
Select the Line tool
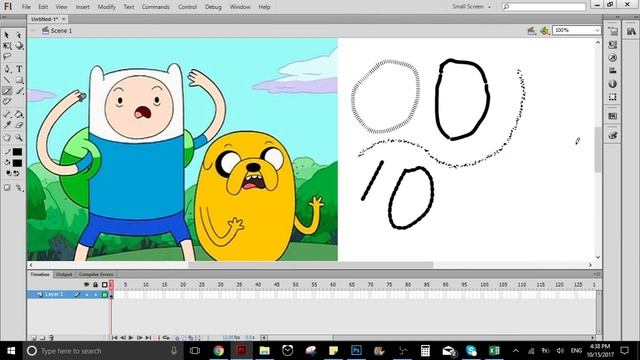[7, 80]
